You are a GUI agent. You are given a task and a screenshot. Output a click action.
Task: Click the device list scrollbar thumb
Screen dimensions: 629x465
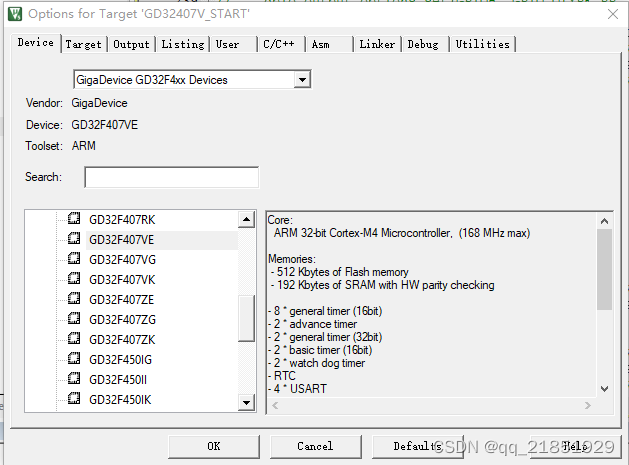click(x=246, y=318)
